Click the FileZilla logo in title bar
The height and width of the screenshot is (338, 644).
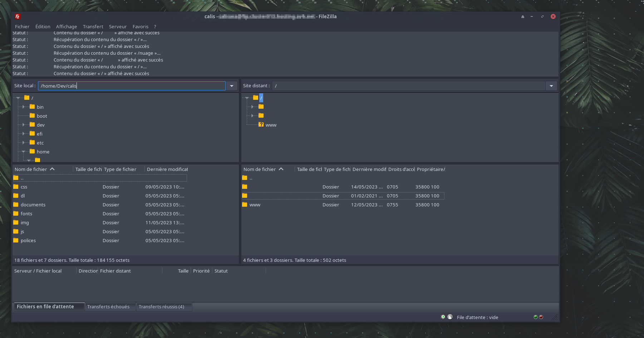[18, 16]
